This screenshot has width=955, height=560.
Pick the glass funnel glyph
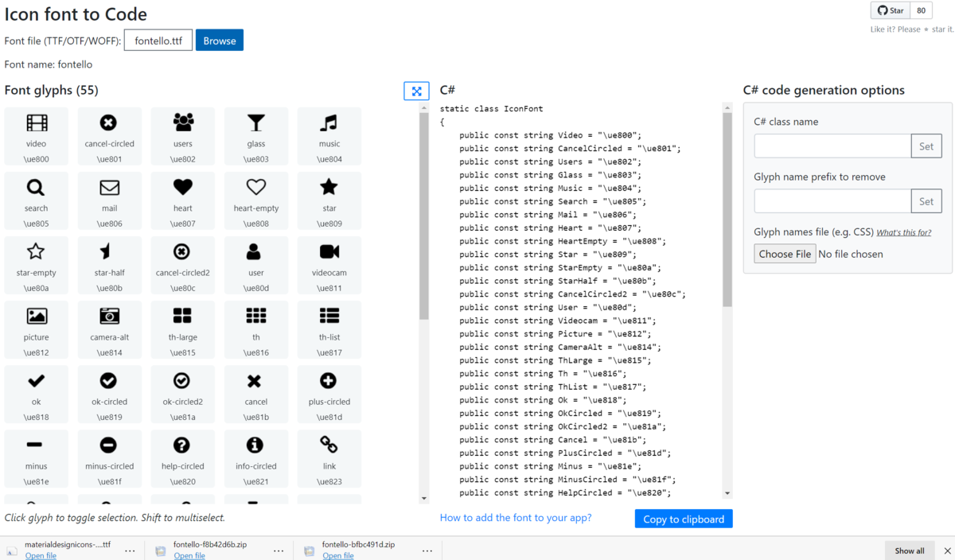(x=256, y=136)
